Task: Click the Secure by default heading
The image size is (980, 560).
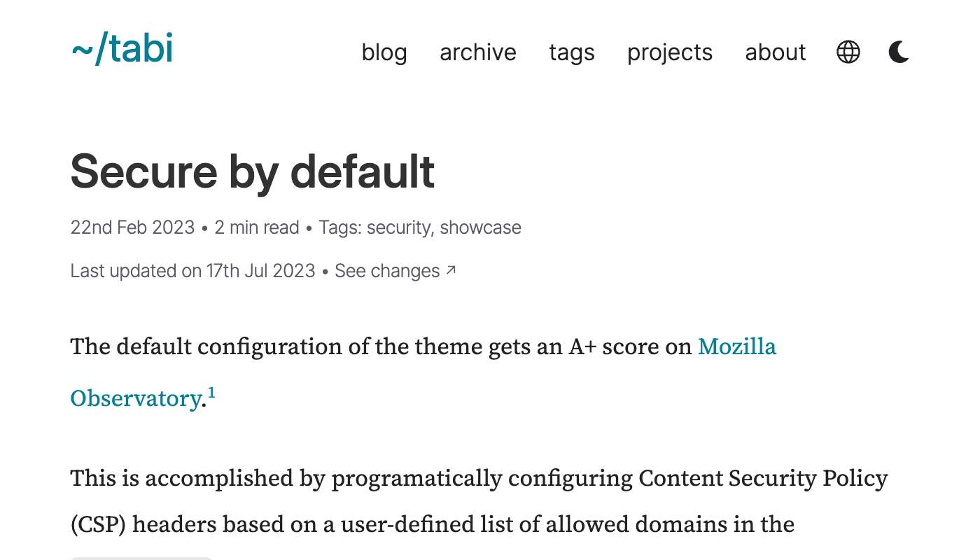Action: 252,171
